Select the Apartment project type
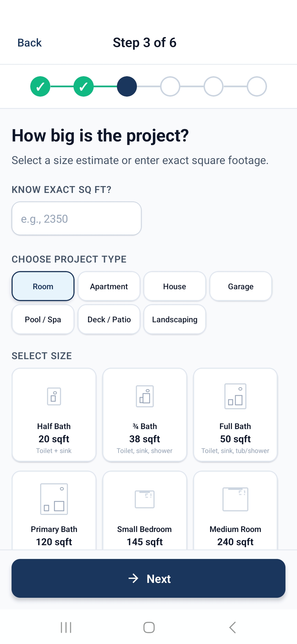297x644 pixels. 109,286
